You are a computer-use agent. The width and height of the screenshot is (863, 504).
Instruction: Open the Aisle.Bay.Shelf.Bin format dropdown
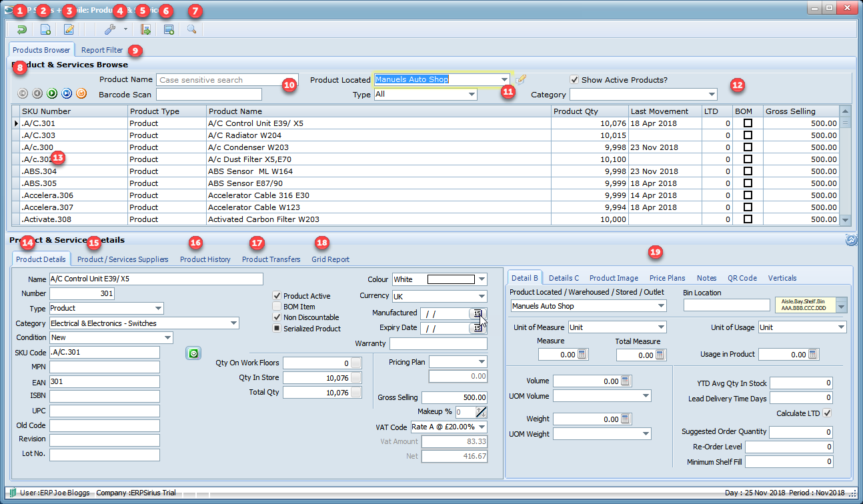[x=841, y=305]
